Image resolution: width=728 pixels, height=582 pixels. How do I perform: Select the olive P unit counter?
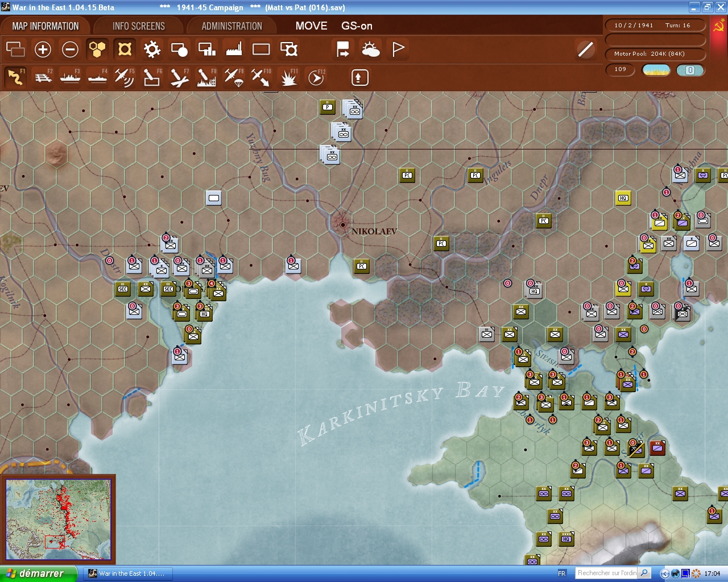(328, 107)
